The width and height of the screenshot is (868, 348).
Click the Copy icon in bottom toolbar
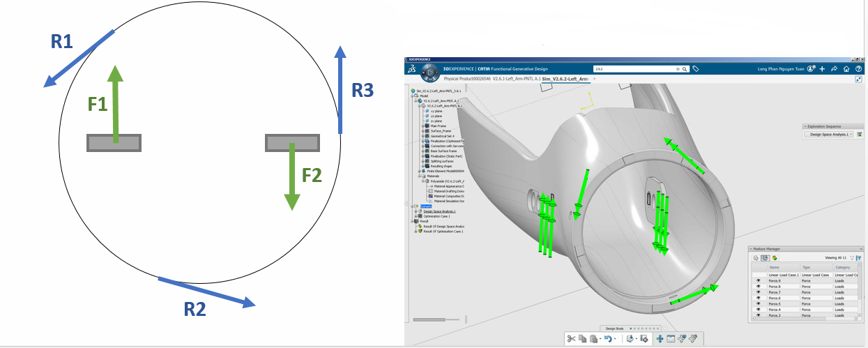pos(582,339)
